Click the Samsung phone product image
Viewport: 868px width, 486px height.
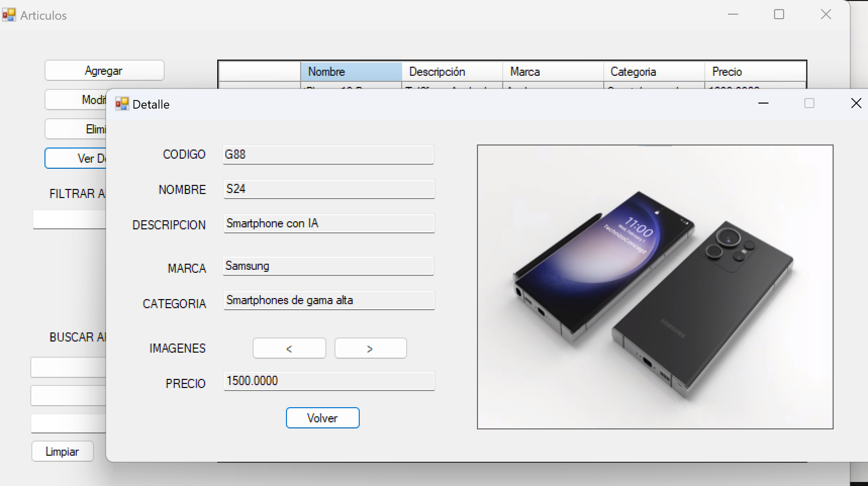(x=655, y=287)
